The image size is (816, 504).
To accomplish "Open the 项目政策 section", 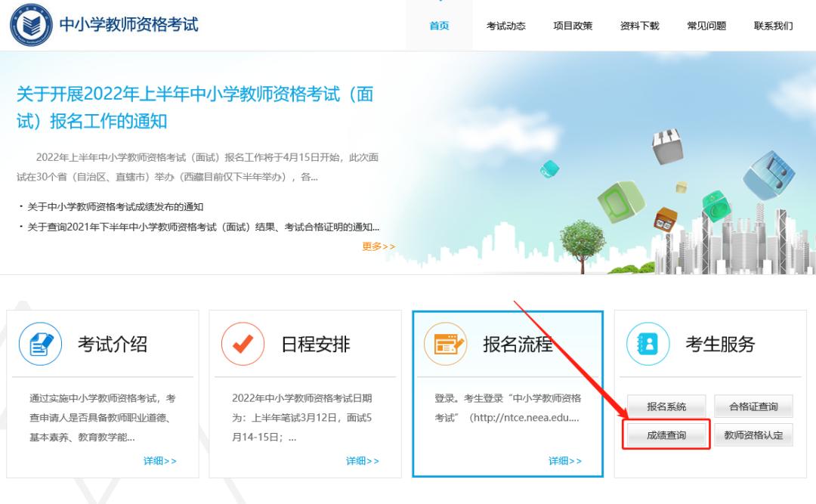I will [x=572, y=25].
